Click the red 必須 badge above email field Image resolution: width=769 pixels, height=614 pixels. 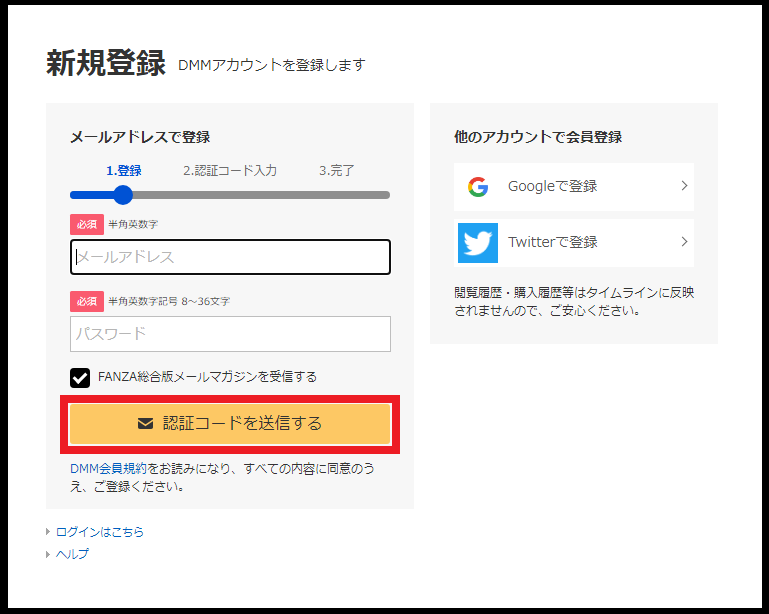tap(86, 224)
